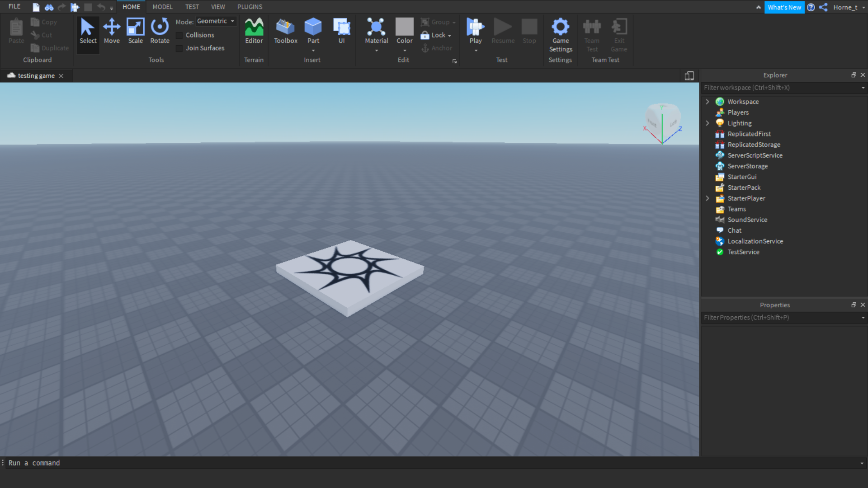The image size is (868, 488).
Task: Select the Chat service item
Action: (734, 230)
